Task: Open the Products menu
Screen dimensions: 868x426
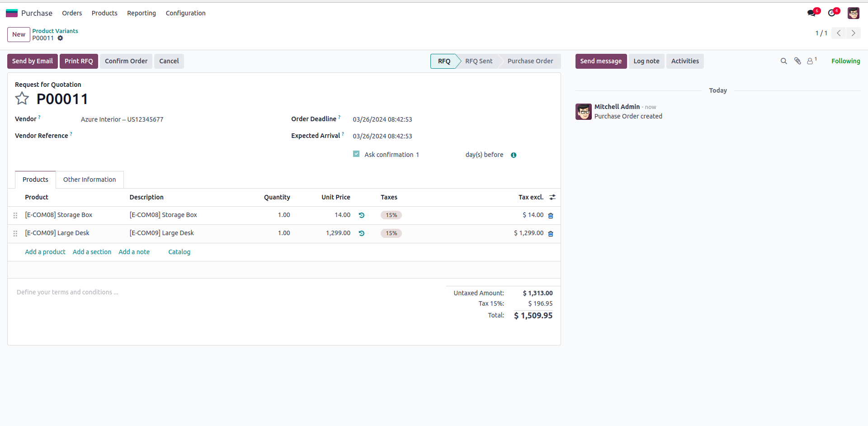Action: [x=104, y=13]
